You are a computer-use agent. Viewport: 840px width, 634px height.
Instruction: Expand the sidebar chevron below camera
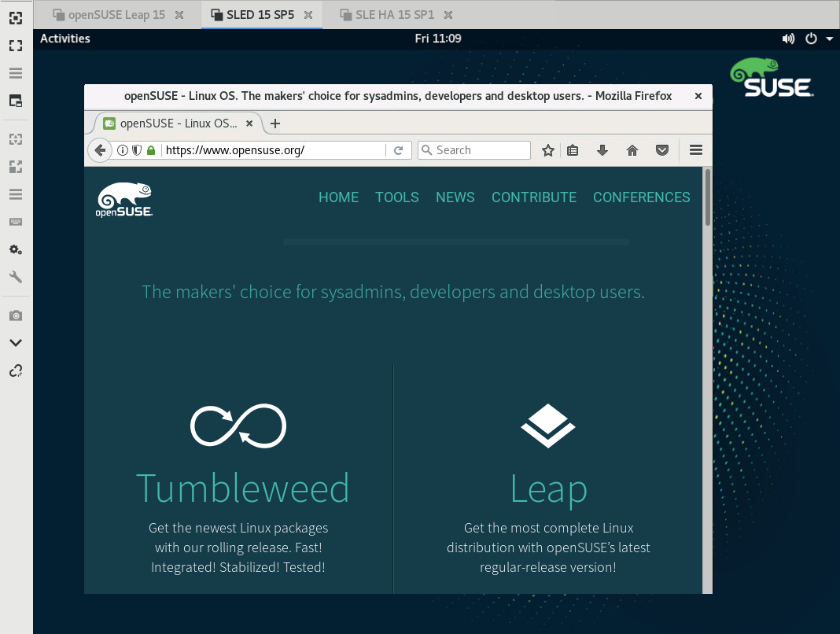16,343
